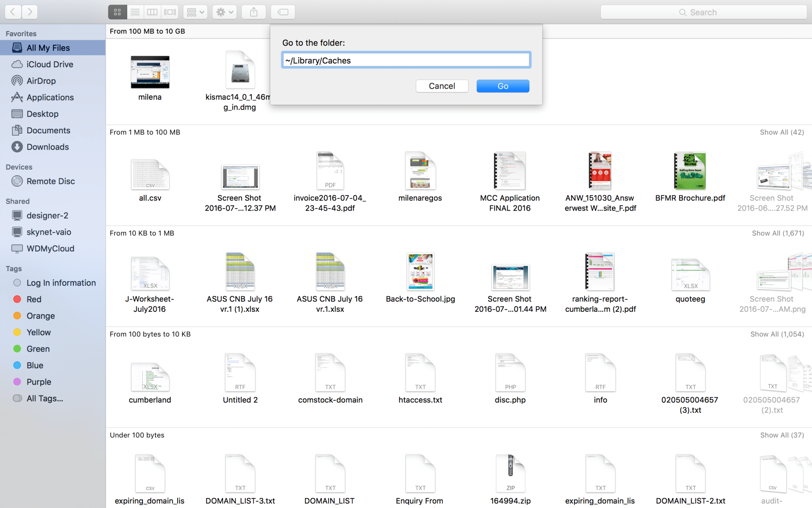This screenshot has height=508, width=812.
Task: Click Cancel to dismiss dialog
Action: 442,86
